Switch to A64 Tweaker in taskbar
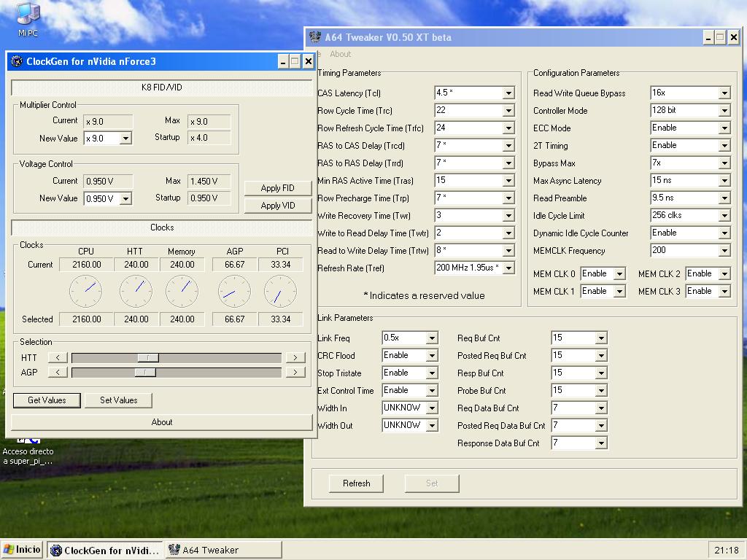747x560 pixels. point(223,550)
